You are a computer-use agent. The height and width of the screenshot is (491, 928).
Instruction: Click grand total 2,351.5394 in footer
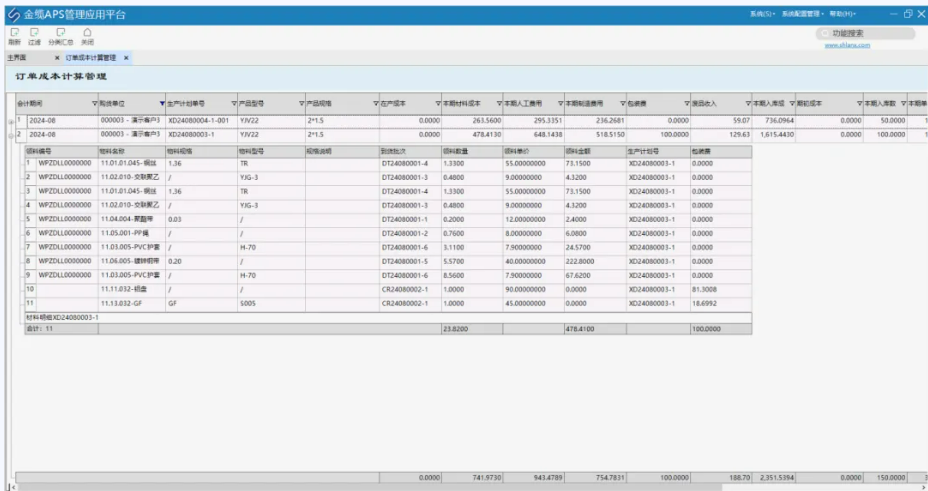click(x=774, y=477)
